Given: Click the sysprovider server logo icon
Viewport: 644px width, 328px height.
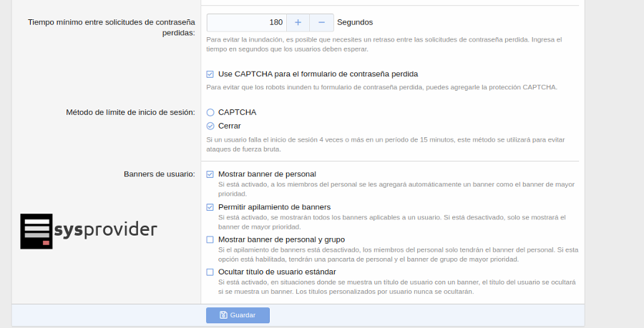Looking at the screenshot, I should [x=36, y=232].
